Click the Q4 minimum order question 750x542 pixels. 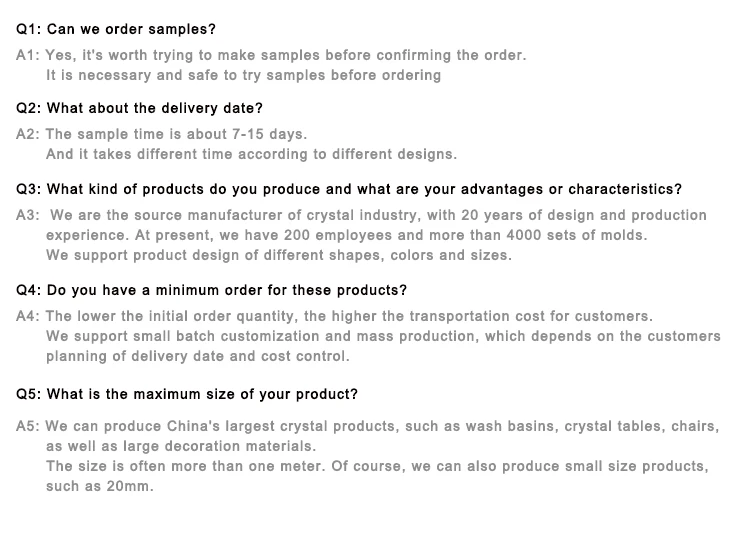pyautogui.click(x=211, y=290)
